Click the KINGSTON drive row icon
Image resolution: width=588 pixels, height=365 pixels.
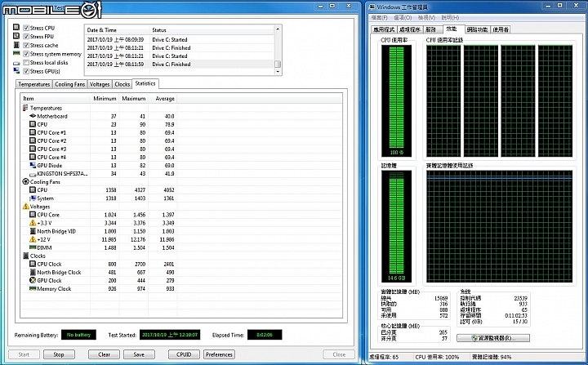33,174
